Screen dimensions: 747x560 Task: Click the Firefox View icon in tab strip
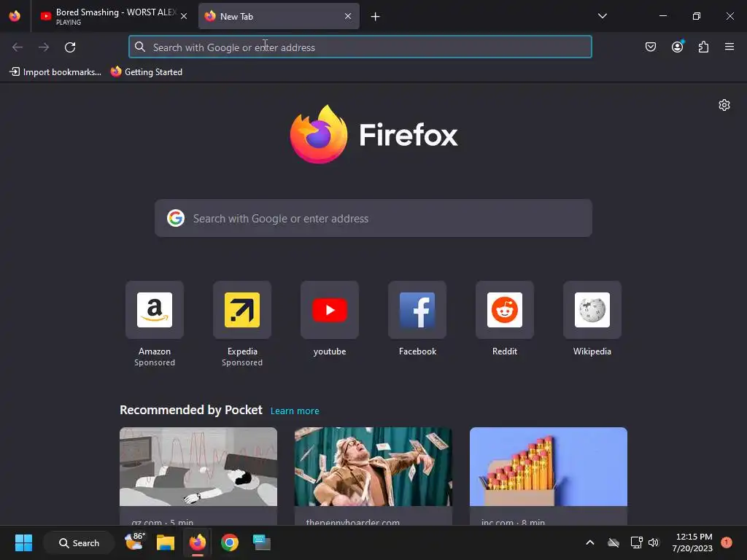15,16
